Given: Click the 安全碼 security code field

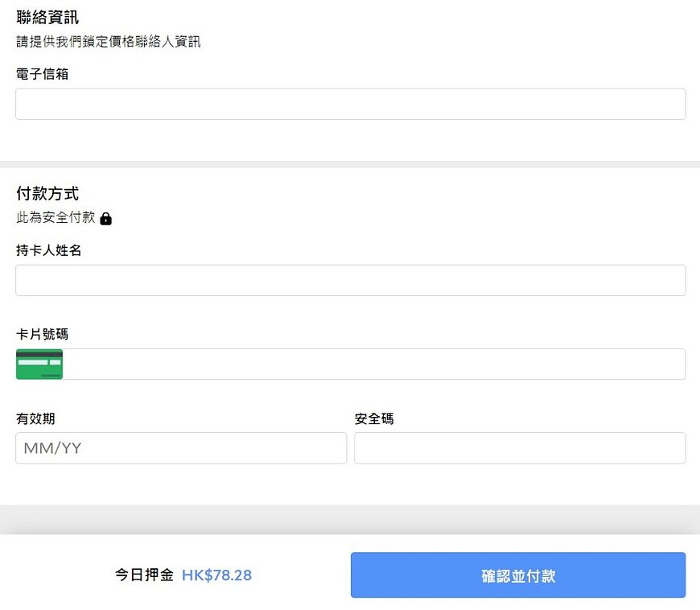Looking at the screenshot, I should [x=520, y=448].
